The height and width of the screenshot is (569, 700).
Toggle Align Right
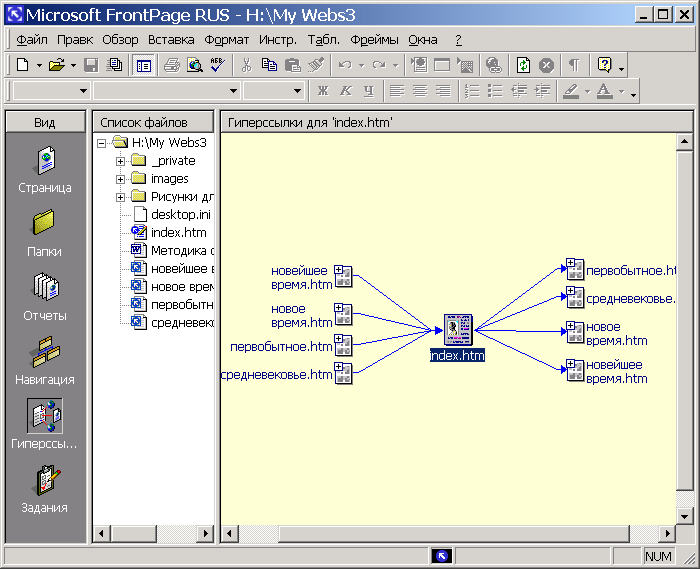[x=443, y=91]
